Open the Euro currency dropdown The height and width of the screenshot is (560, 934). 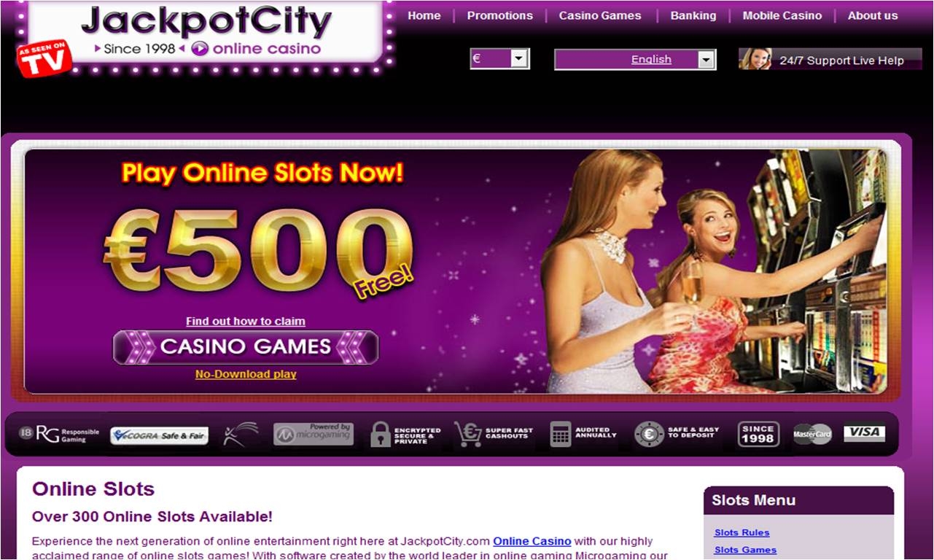click(499, 59)
